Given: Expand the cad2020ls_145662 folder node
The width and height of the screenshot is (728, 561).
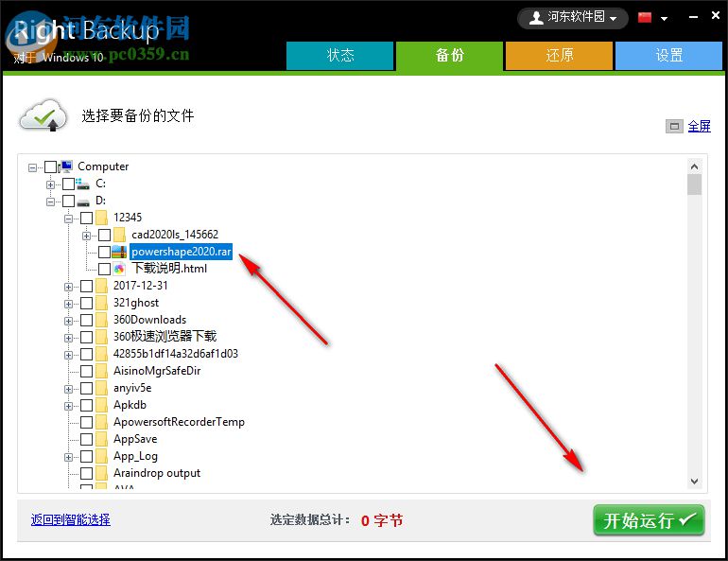Looking at the screenshot, I should pyautogui.click(x=86, y=236).
